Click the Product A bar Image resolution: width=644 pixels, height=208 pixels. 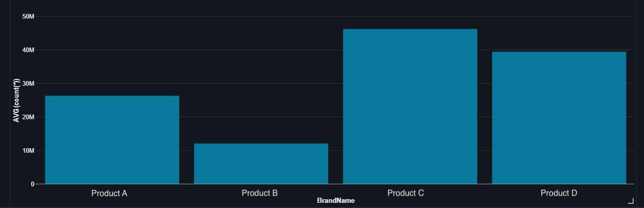[x=112, y=140]
